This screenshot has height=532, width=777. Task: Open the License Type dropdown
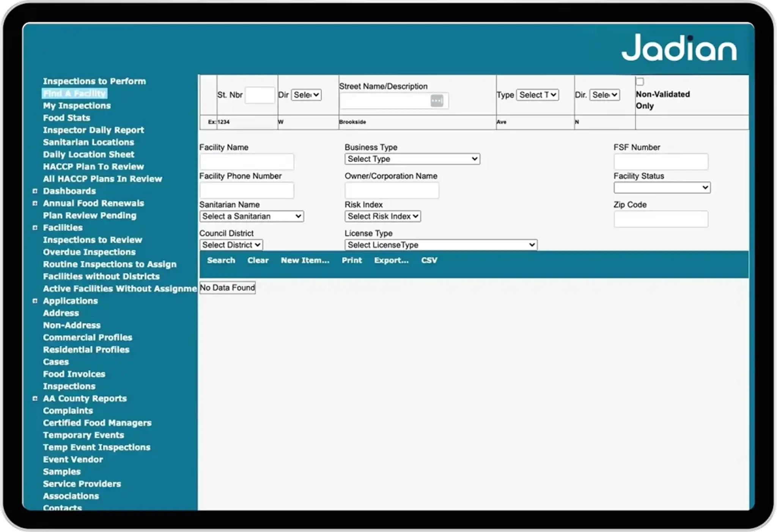[x=440, y=245]
